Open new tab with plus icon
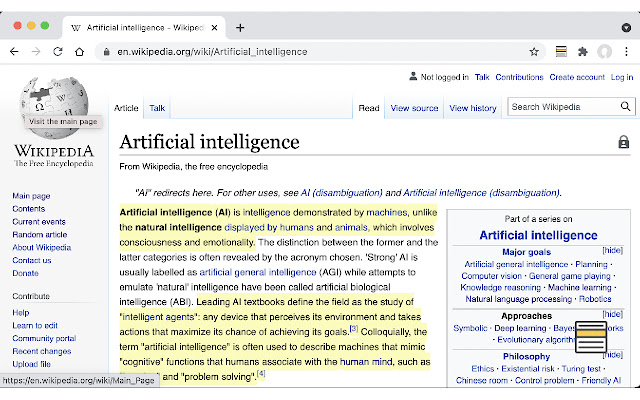Screen dimensions: 640x400 [240, 27]
